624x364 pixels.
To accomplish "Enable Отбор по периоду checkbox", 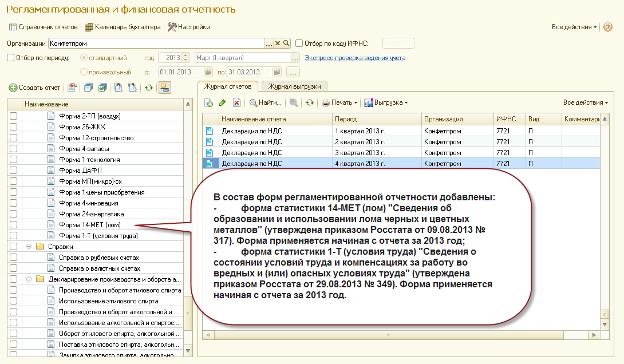I will (10, 57).
